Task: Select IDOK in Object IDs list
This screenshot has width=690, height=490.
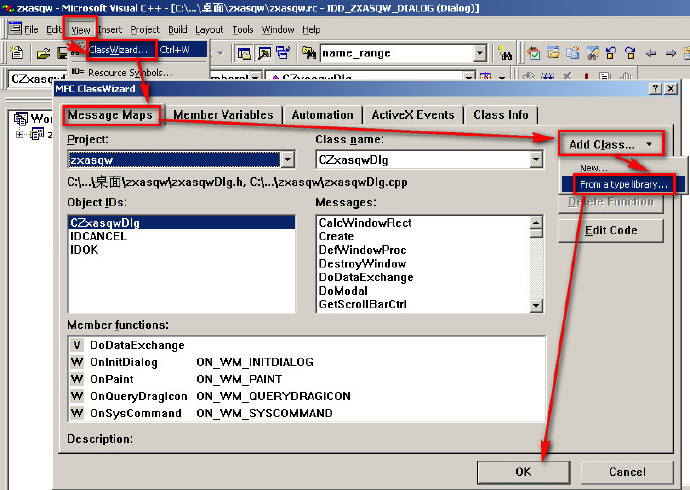Action: point(182,250)
